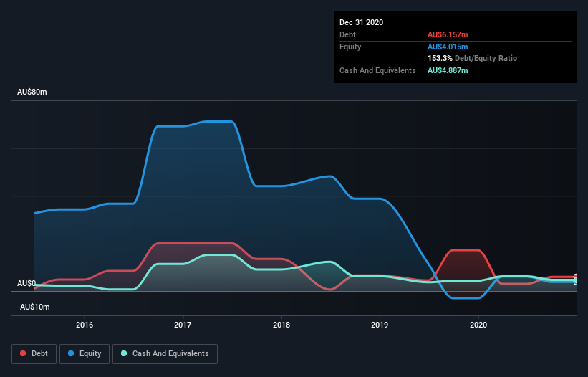Toggle the Equity legend button
This screenshot has width=588, height=377.
85,354
